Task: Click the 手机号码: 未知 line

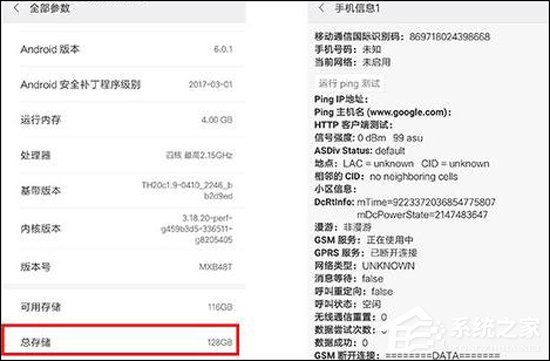Action: [348, 49]
